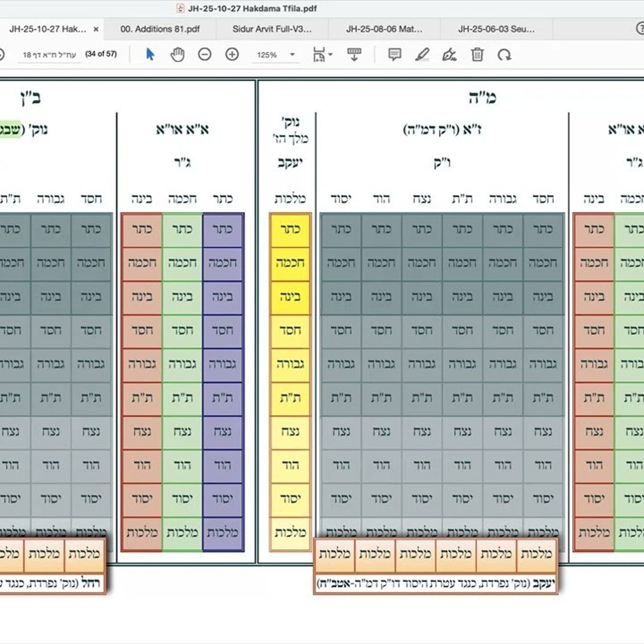The image size is (644, 644).
Task: Choose the selection arrow tool
Action: 150,55
